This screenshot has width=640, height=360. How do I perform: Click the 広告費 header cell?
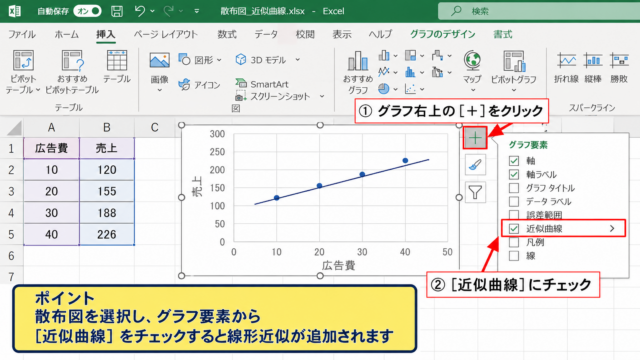tap(51, 148)
